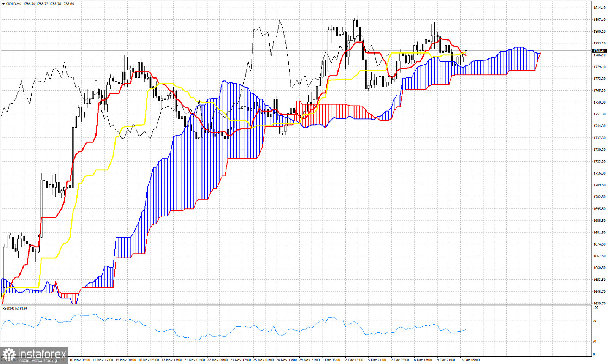
Task: Select the 1 Dec 05:00 time label
Action: click(x=331, y=360)
